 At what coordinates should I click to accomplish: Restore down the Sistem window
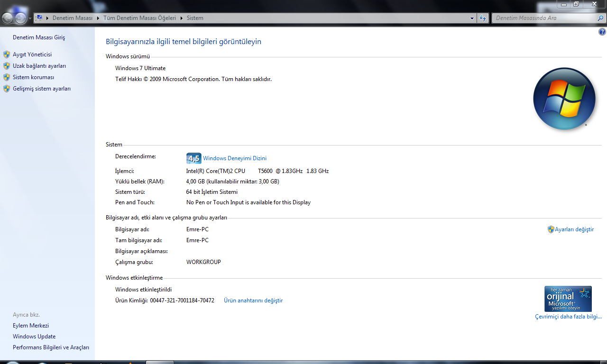[576, 4]
